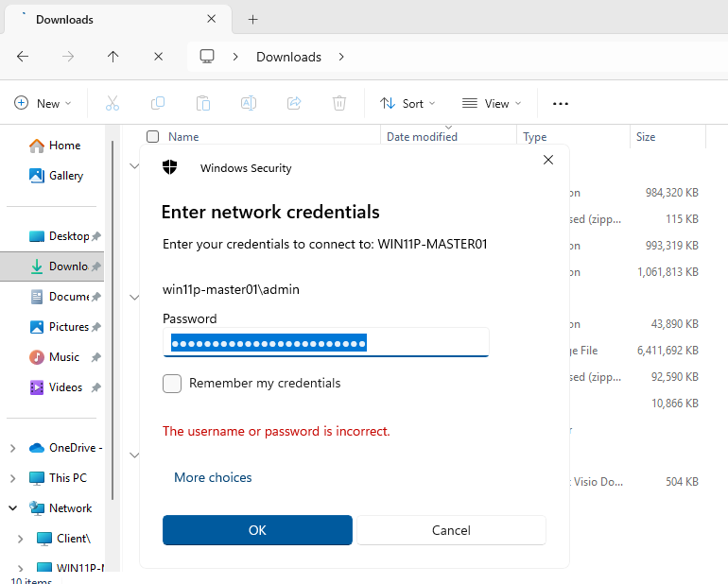This screenshot has width=728, height=584.
Task: Click the More choices link
Action: pyautogui.click(x=213, y=478)
